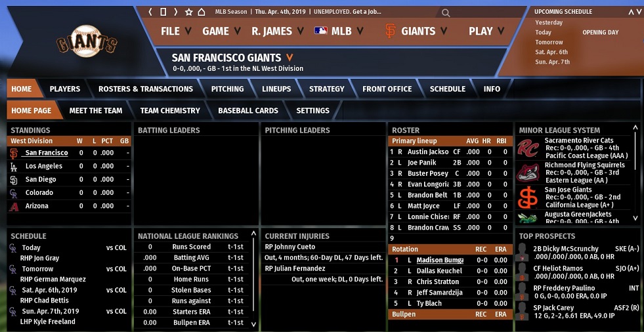
Task: Switch to the PITCHING tab
Action: tap(227, 89)
